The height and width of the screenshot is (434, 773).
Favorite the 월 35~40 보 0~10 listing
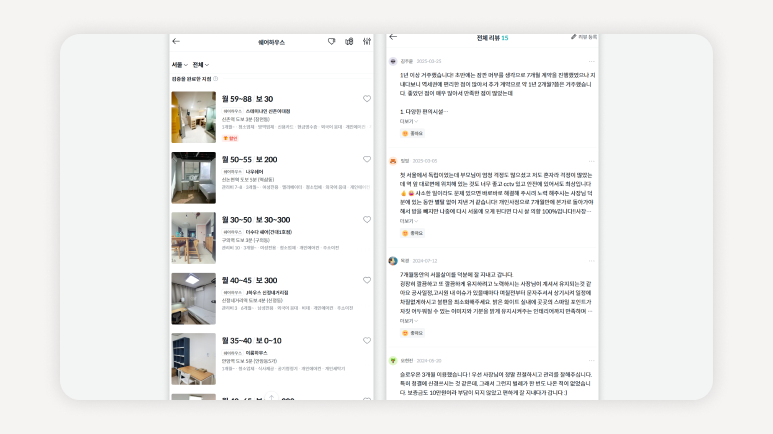tap(367, 340)
